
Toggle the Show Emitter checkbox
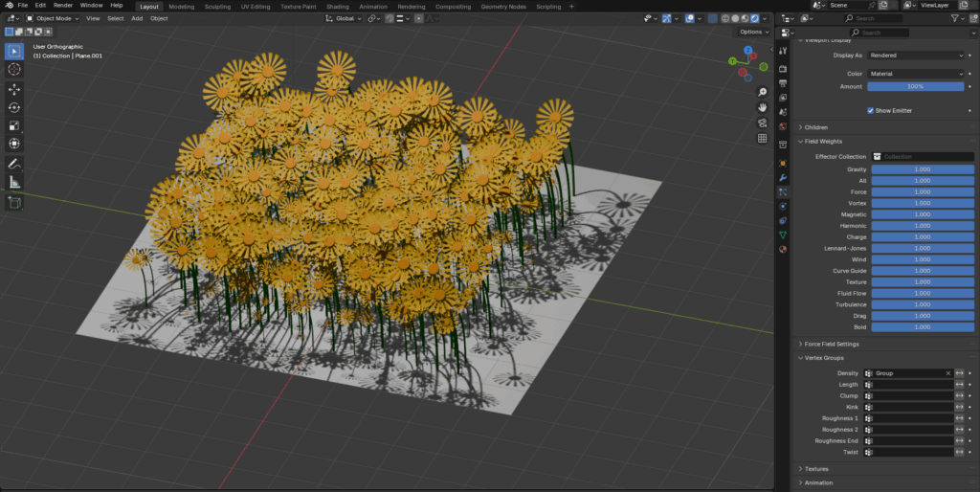tap(870, 111)
